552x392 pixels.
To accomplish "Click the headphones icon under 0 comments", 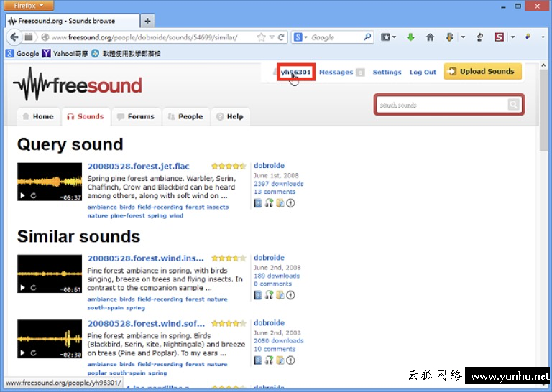I will coord(270,295).
